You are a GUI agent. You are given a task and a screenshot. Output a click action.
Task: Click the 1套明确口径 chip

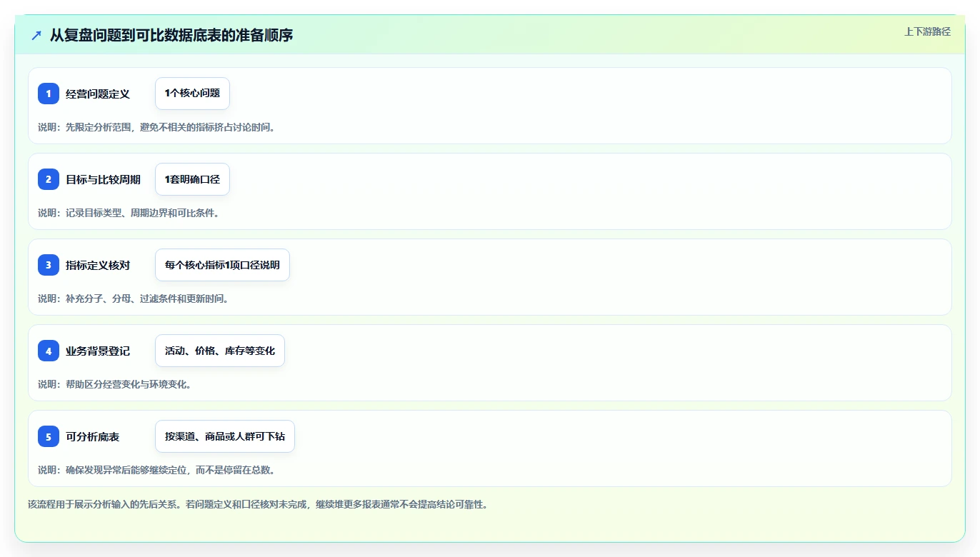192,179
